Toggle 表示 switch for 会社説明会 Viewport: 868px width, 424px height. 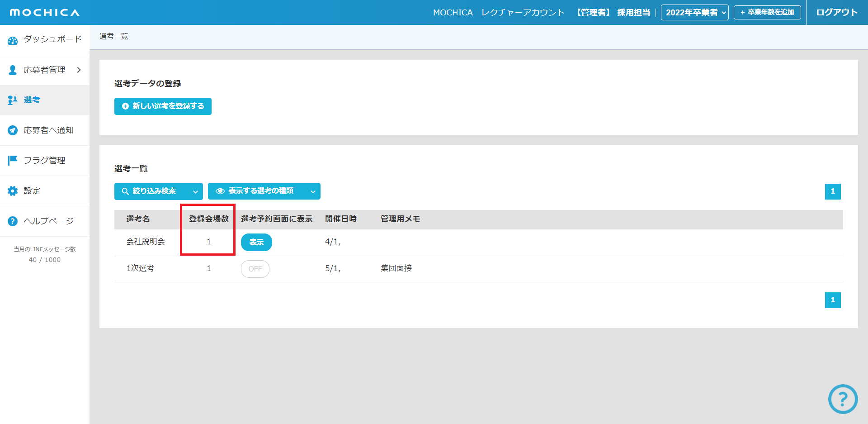pos(256,242)
